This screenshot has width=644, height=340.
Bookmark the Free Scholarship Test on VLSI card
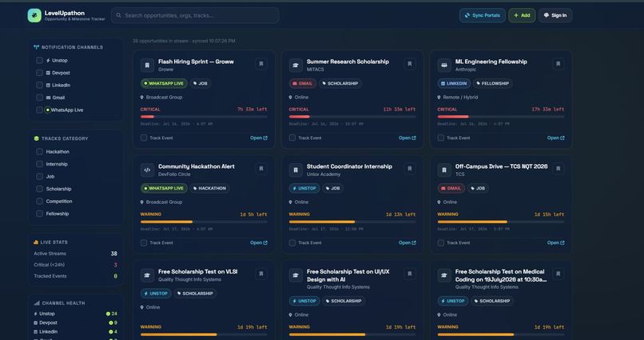pos(261,274)
